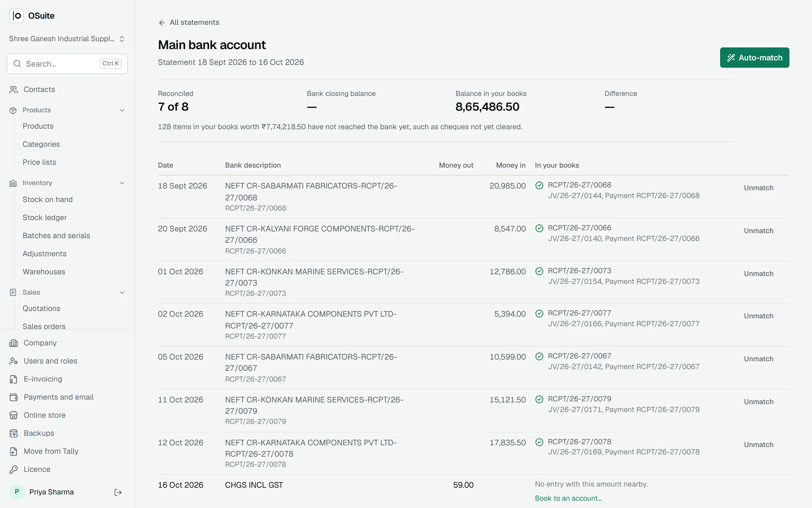
Task: Click the Licence key icon
Action: 14,470
